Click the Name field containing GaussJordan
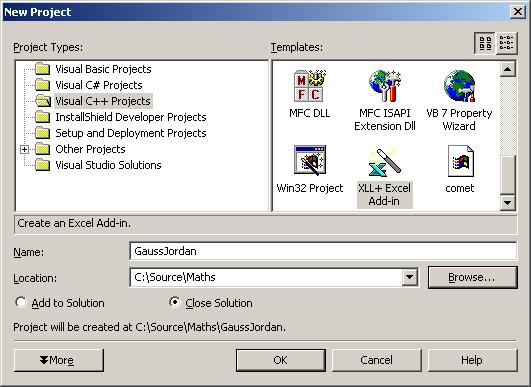Image resolution: width=531 pixels, height=387 pixels. click(323, 251)
